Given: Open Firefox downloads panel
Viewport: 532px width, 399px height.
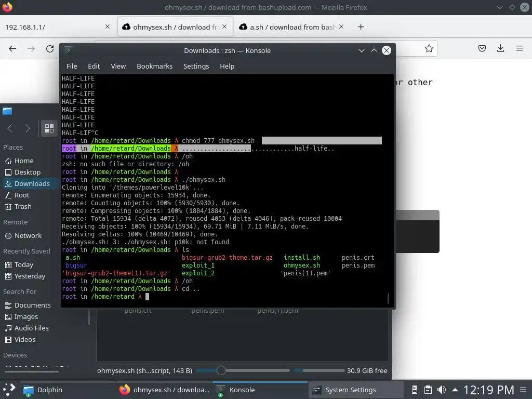Looking at the screenshot, I should [500, 48].
